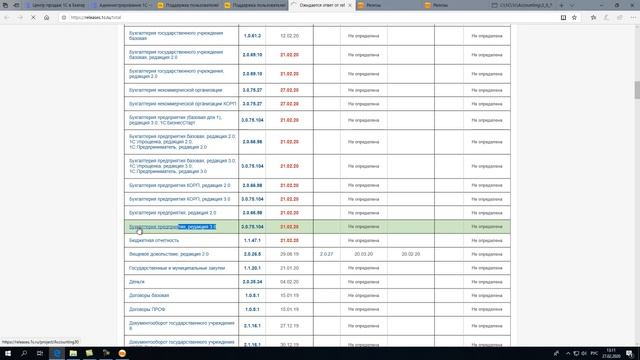Open the Деньги link

(x=137, y=282)
